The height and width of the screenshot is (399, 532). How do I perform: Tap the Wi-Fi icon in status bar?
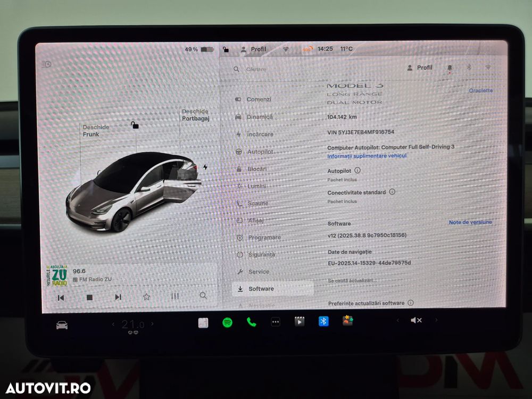pos(286,49)
